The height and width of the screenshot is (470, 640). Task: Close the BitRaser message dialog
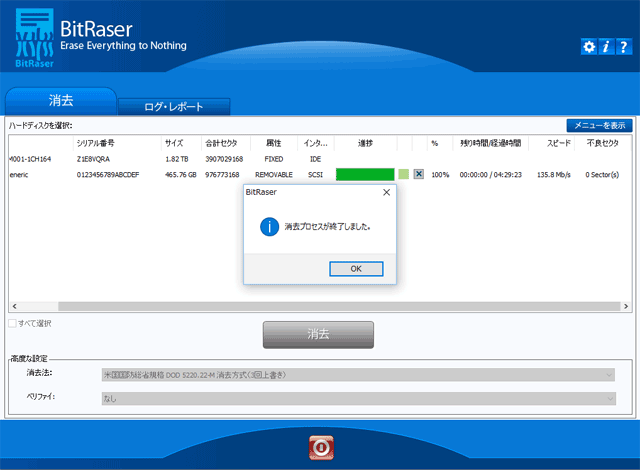coord(387,192)
